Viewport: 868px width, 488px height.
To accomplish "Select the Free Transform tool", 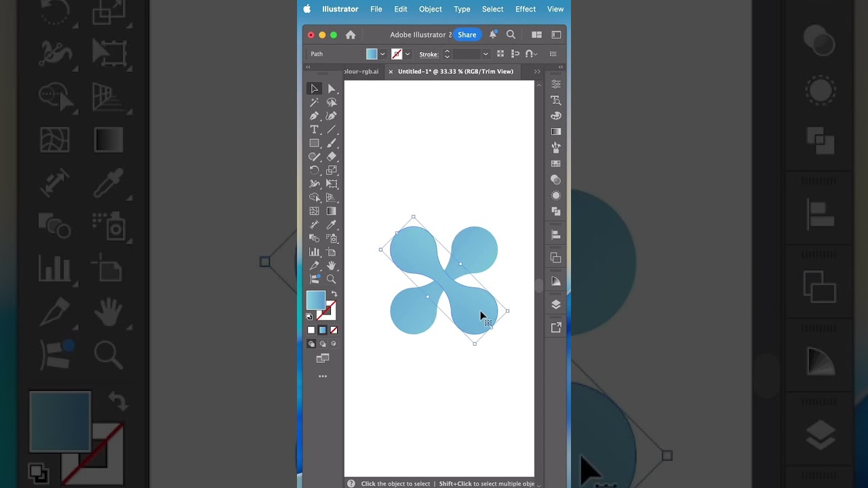I will click(x=332, y=184).
